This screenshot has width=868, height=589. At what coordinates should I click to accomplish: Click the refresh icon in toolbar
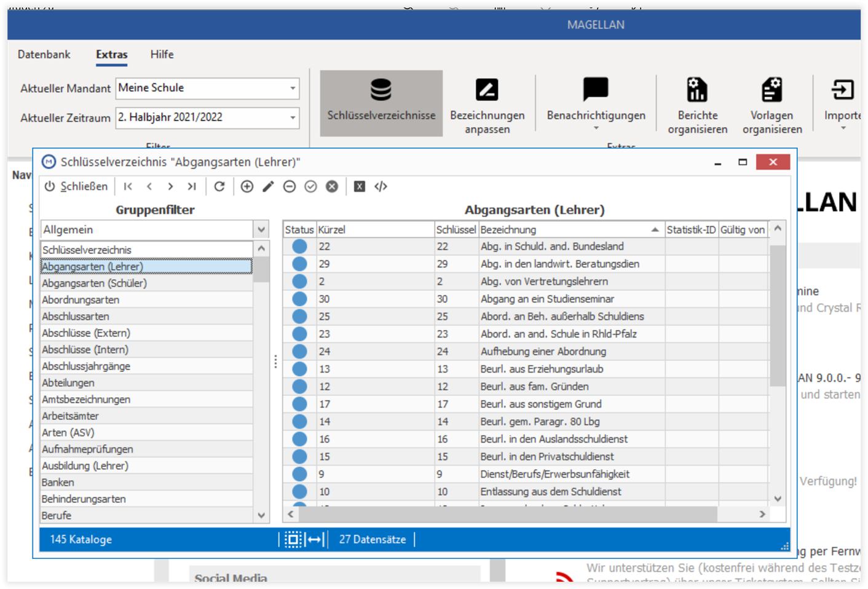click(x=219, y=186)
